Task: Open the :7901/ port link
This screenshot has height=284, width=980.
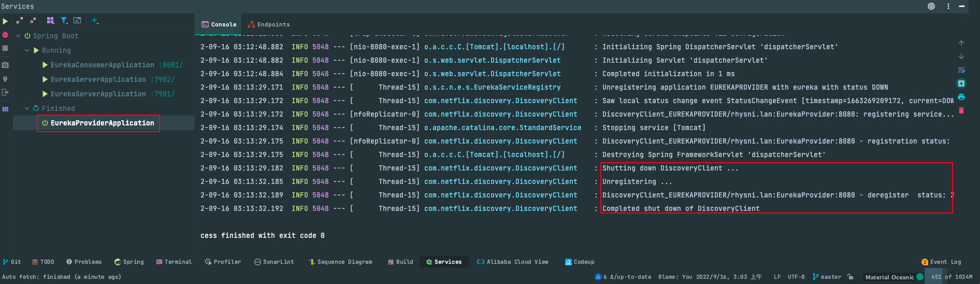Action: [x=162, y=94]
